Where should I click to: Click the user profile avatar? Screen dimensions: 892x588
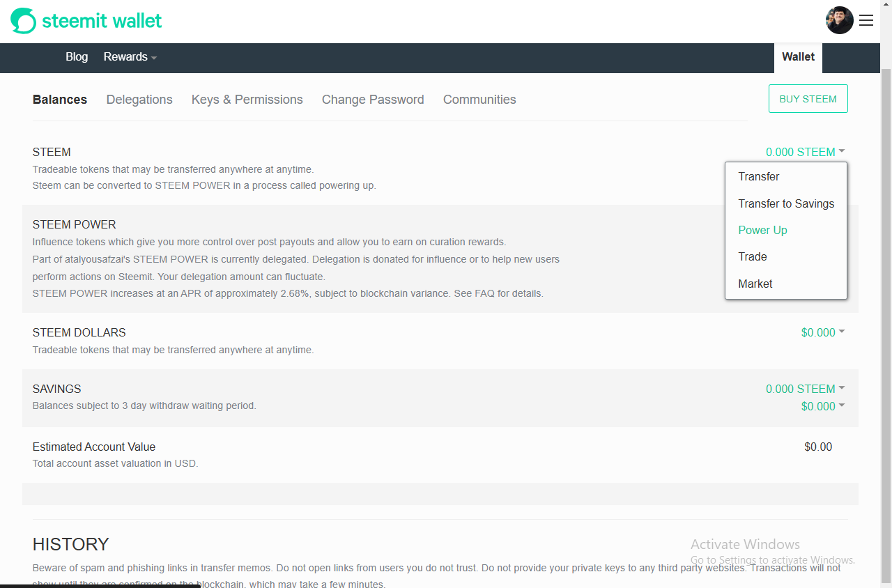point(839,20)
